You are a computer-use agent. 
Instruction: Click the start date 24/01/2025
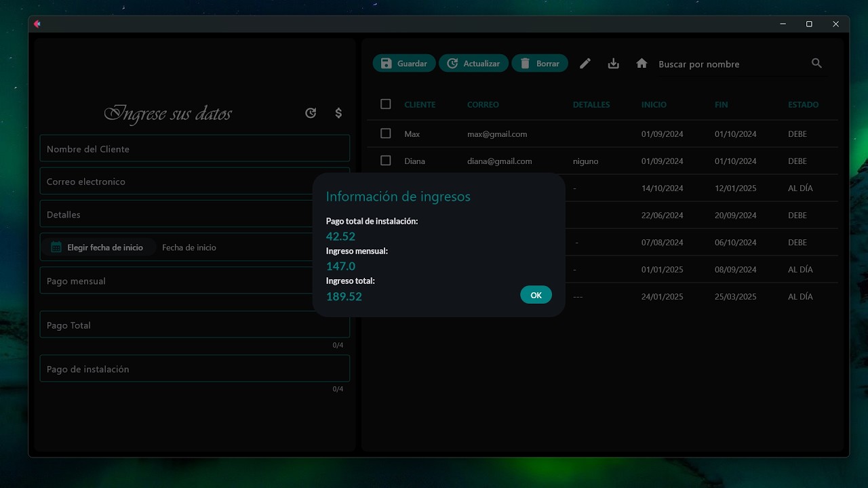point(663,297)
